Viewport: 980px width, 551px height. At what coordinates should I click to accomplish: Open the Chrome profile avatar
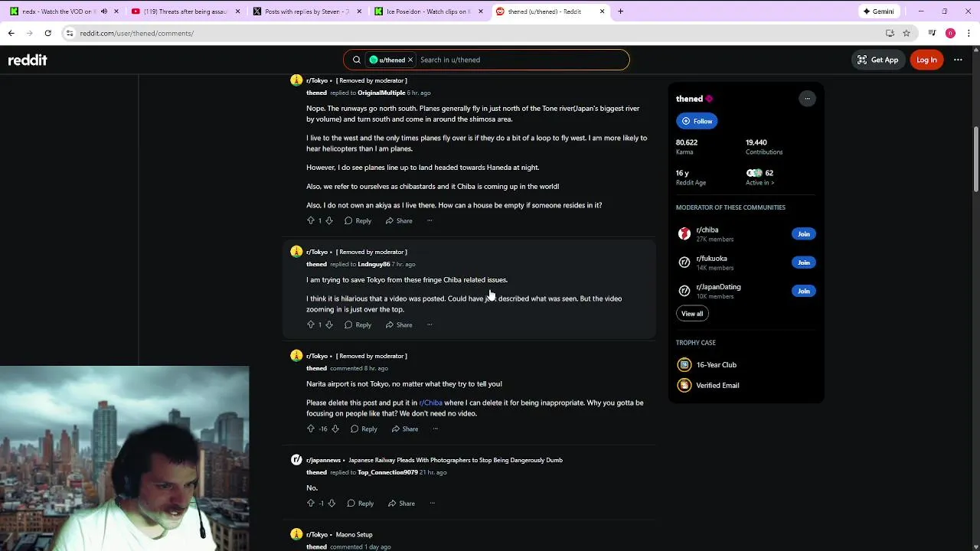coord(950,33)
